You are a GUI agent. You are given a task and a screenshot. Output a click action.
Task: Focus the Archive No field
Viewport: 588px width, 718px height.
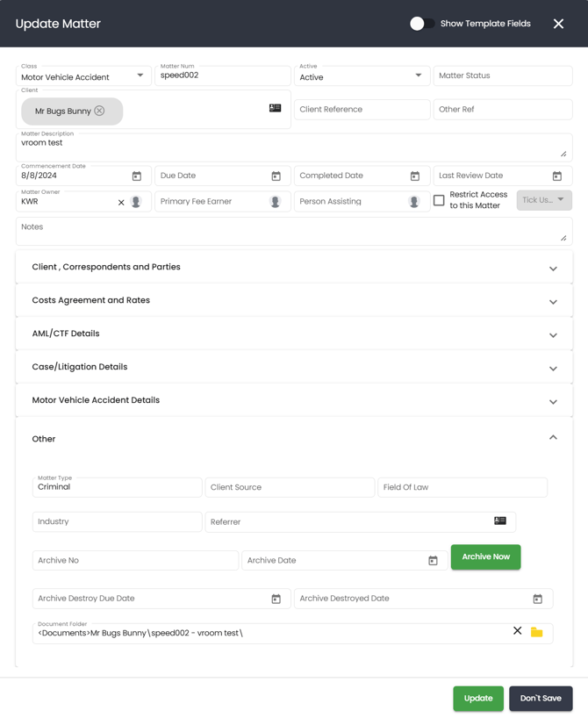click(135, 561)
